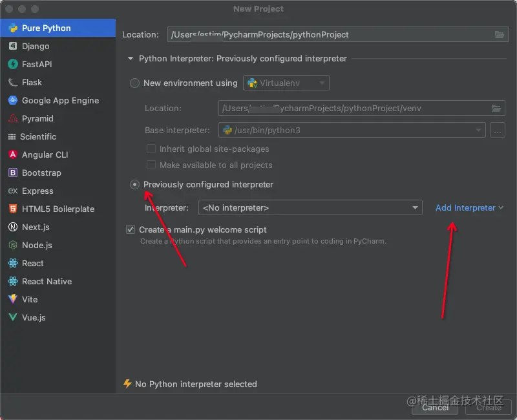Click the Angular CLI red icon
517x420 pixels.
click(x=13, y=154)
